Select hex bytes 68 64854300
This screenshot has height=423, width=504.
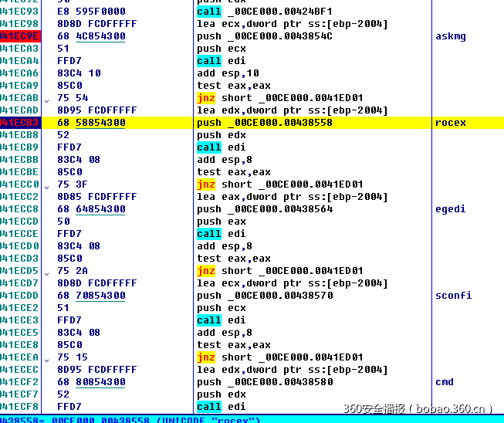point(91,209)
